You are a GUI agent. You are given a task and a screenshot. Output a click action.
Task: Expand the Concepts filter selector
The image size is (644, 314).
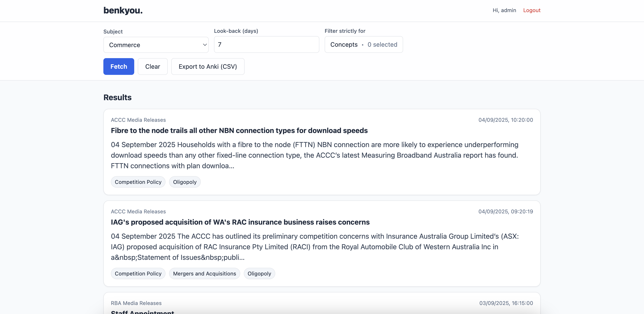coord(363,45)
